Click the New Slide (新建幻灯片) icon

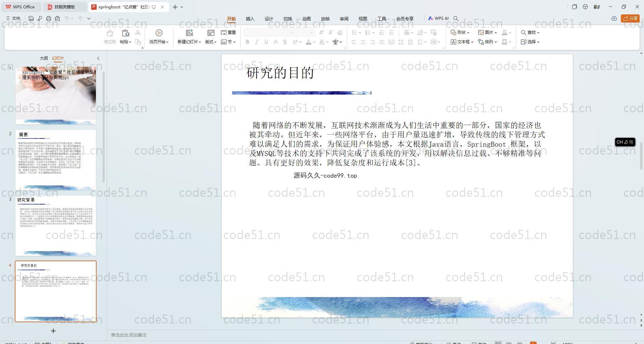[190, 33]
